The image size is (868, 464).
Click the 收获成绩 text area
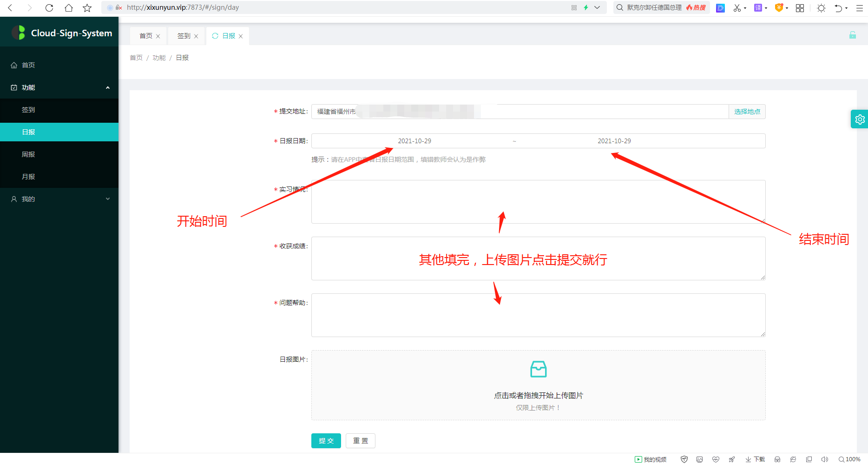point(538,259)
